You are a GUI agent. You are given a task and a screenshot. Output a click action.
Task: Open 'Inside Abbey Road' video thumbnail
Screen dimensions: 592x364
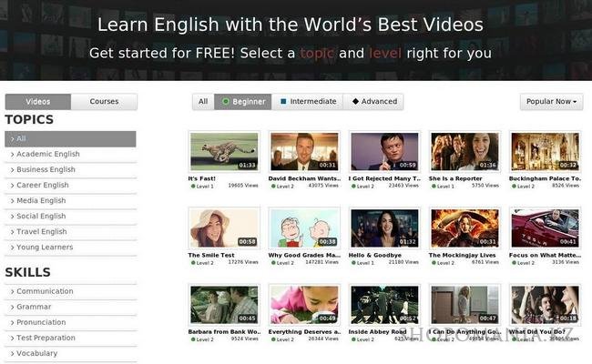click(x=384, y=304)
